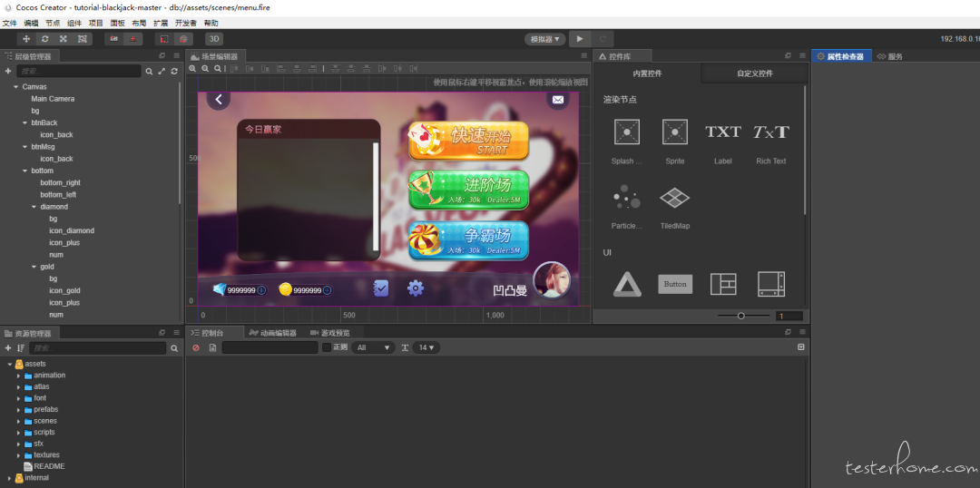Open the 帮助 menu
Image resolution: width=980 pixels, height=488 pixels.
click(211, 23)
